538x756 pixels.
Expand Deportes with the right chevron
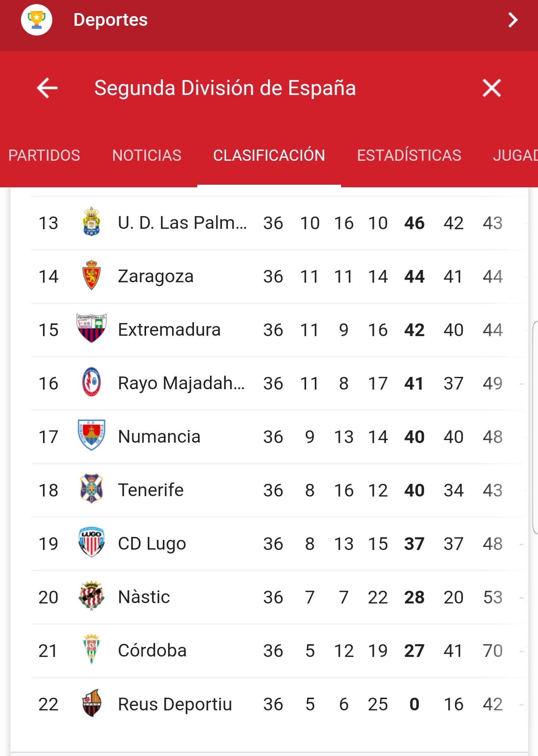tap(513, 20)
